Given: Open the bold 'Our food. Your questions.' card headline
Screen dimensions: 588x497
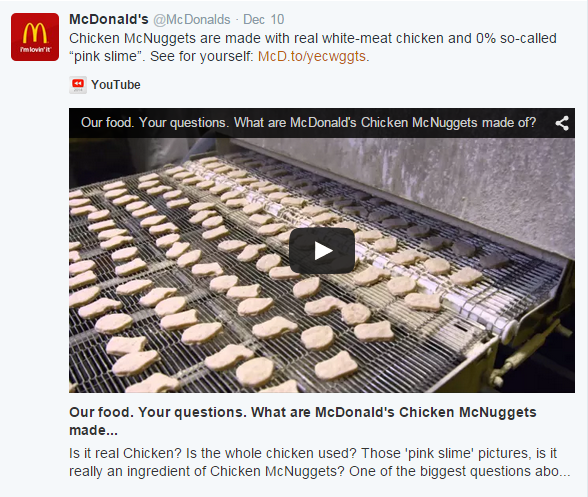Looking at the screenshot, I should (303, 421).
